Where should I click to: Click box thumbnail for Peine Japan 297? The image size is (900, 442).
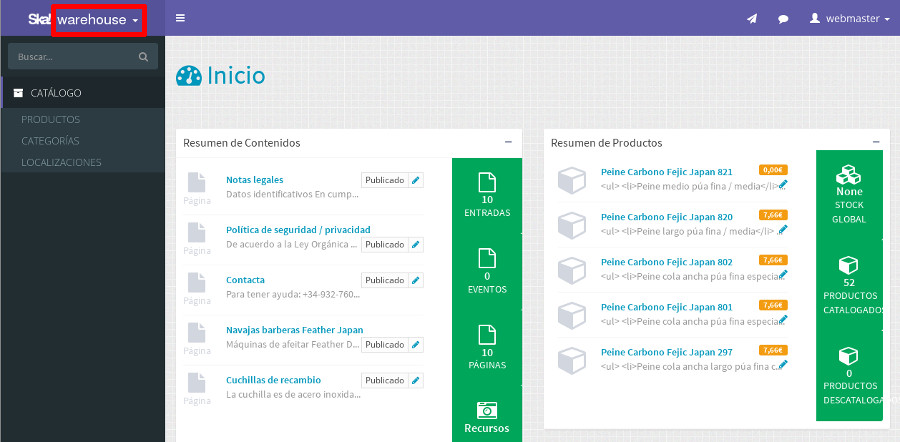point(572,360)
